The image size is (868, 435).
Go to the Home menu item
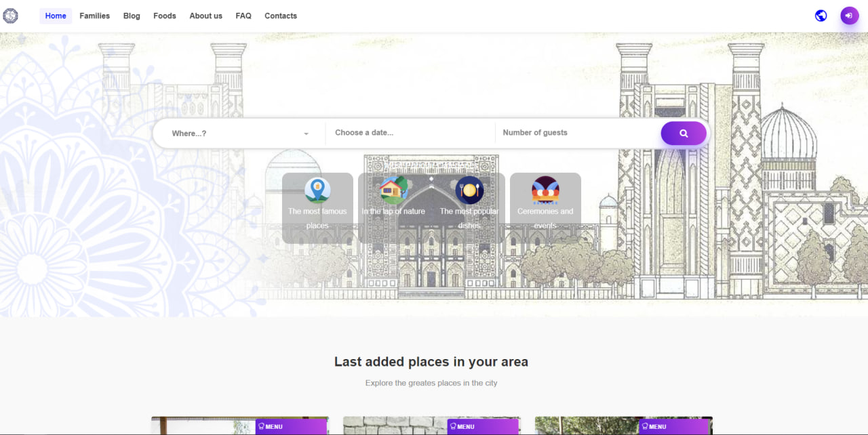tap(56, 16)
